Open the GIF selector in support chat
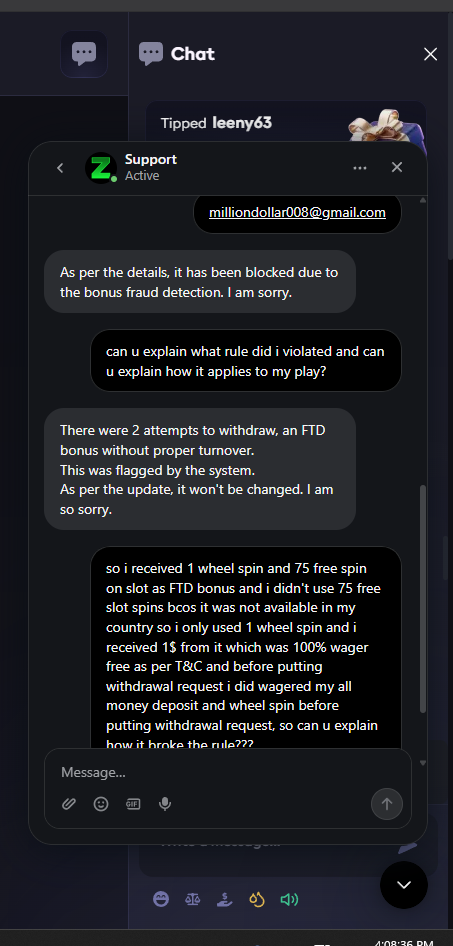Image resolution: width=453 pixels, height=946 pixels. (133, 804)
